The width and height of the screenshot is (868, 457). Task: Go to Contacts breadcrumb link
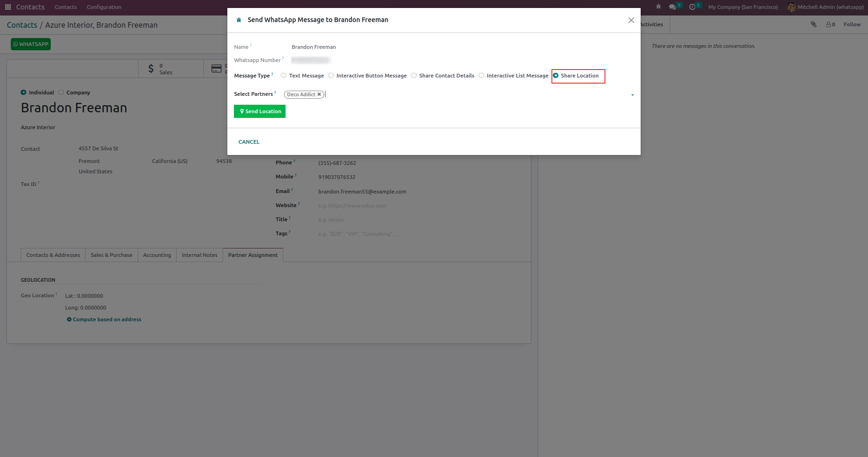(x=22, y=25)
